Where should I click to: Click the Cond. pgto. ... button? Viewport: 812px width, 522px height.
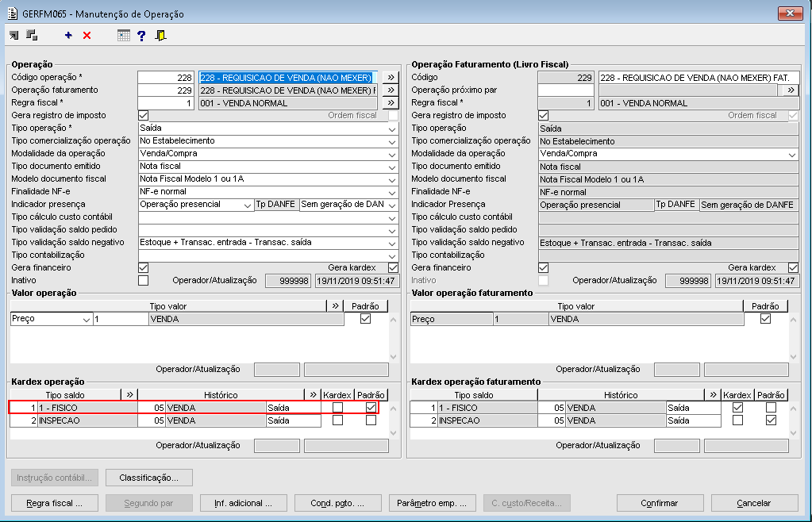[x=337, y=503]
